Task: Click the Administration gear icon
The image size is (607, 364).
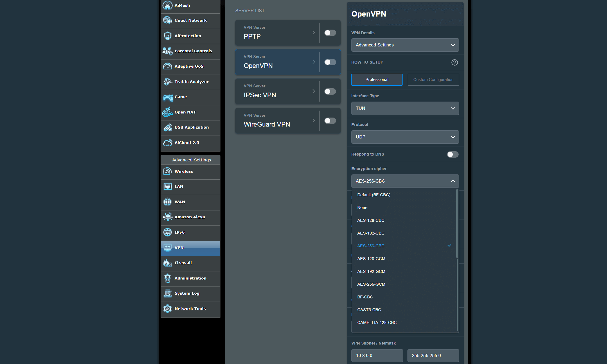Action: [x=168, y=278]
